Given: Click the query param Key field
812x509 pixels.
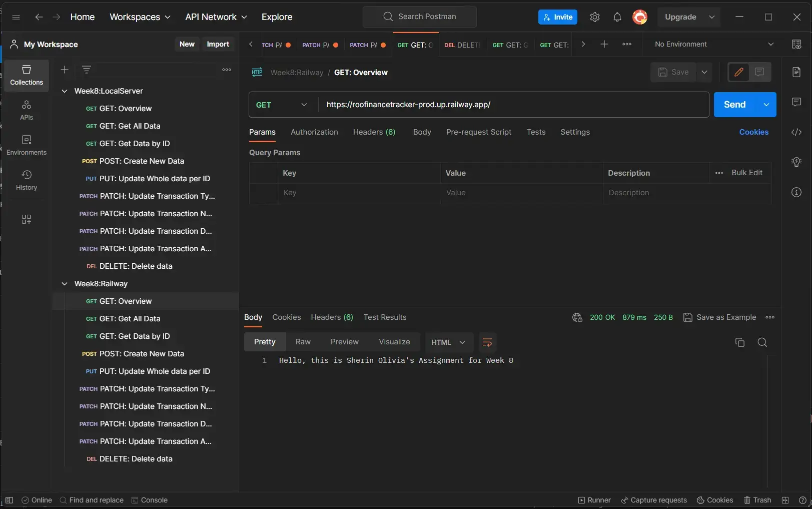Looking at the screenshot, I should tap(359, 193).
